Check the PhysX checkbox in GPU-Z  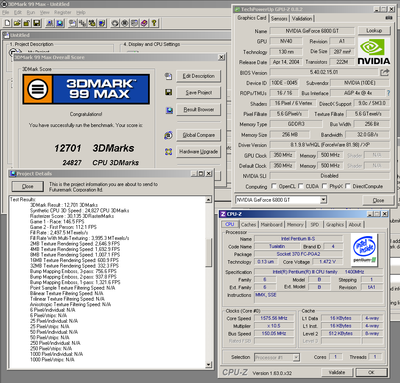coord(324,186)
